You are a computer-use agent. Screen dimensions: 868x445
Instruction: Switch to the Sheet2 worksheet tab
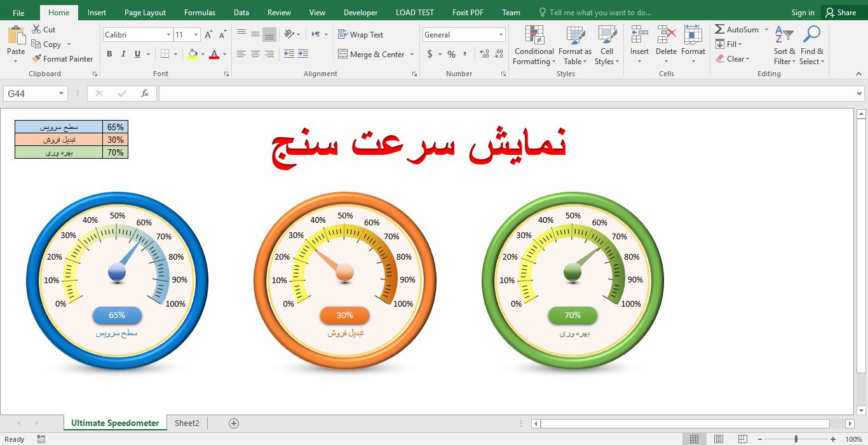[187, 423]
